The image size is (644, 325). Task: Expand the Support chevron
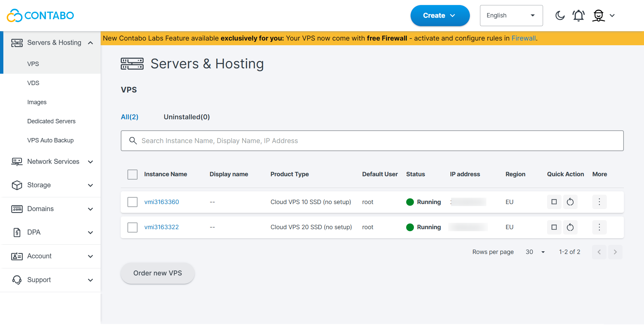point(90,280)
